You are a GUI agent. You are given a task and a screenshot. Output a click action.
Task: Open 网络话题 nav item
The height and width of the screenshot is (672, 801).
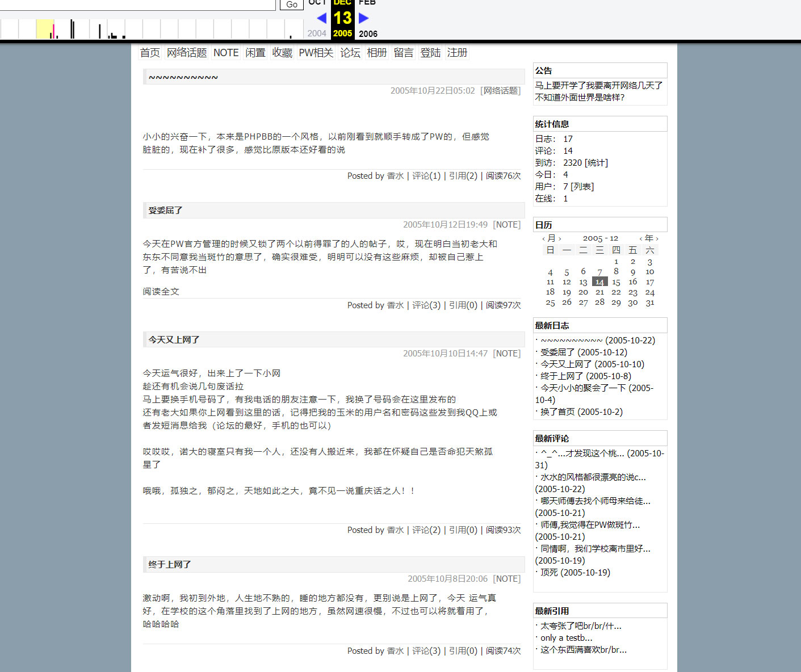[x=187, y=53]
